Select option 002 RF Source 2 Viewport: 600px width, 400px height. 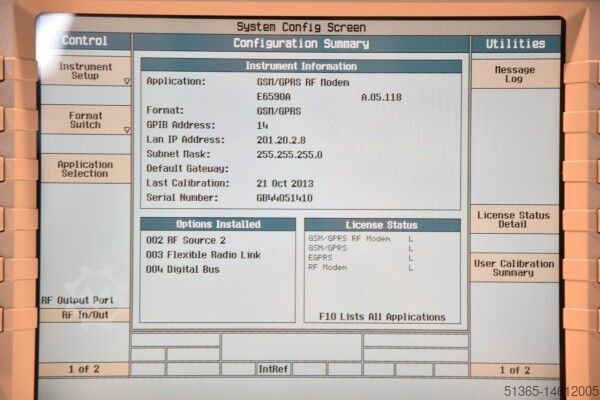(x=186, y=241)
